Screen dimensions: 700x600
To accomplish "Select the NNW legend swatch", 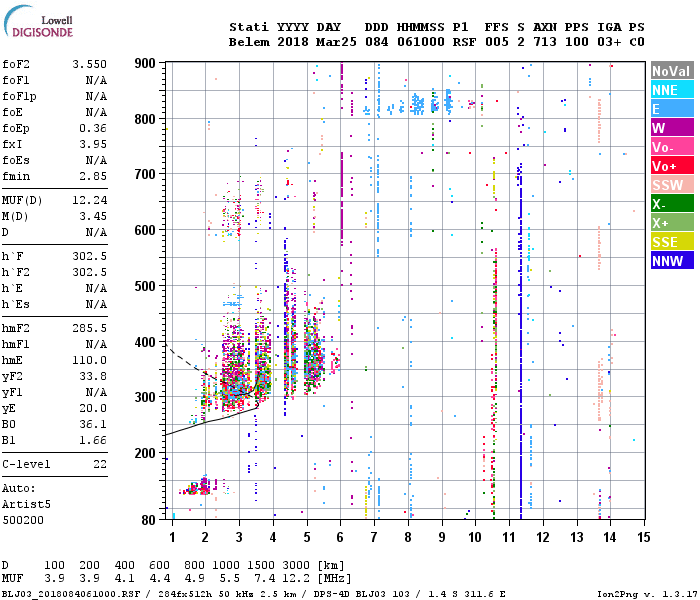I will click(x=672, y=261).
